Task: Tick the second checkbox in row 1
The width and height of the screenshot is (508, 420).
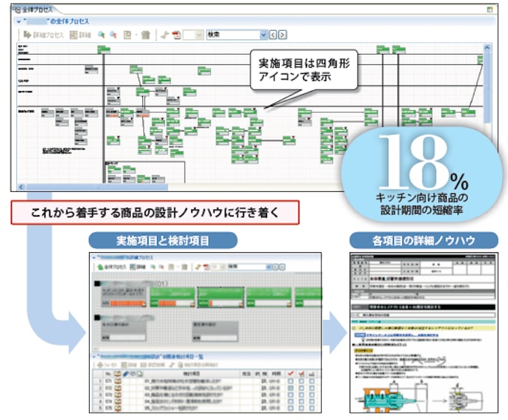Action: coord(301,381)
